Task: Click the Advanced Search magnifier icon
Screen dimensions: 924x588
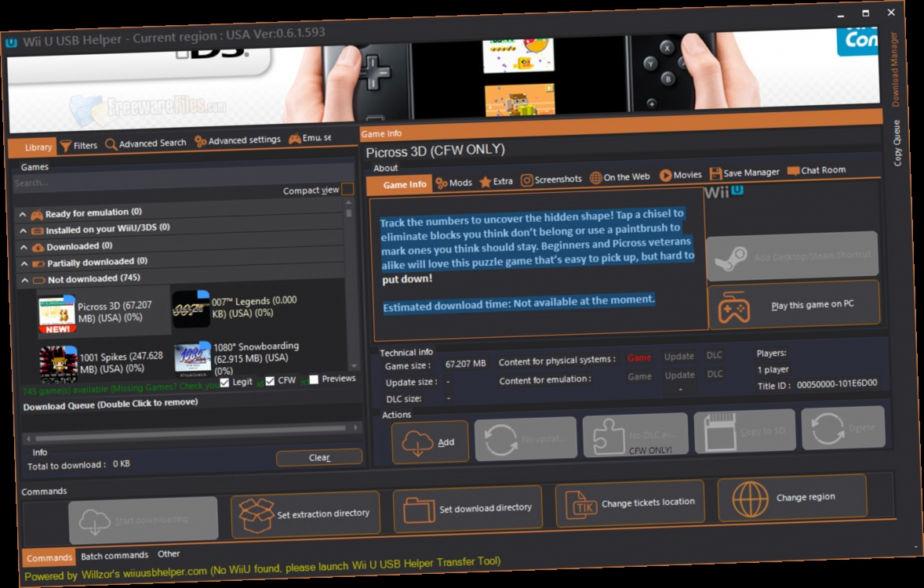Action: point(111,143)
